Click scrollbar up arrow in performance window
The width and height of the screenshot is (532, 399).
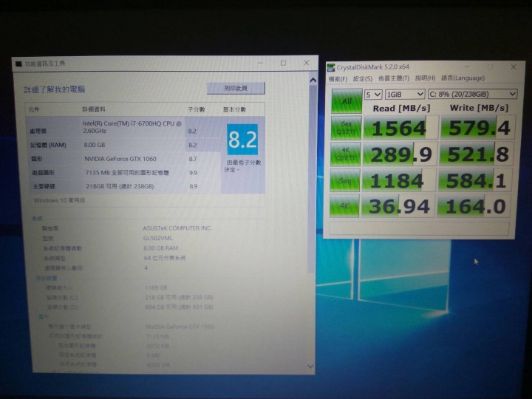point(313,81)
